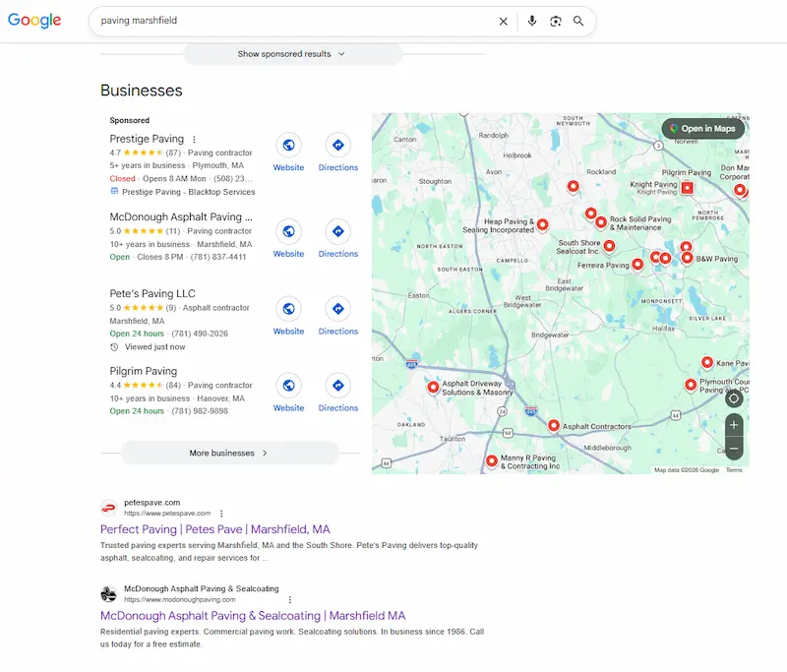Zoom in on the map with plus button

click(734, 425)
